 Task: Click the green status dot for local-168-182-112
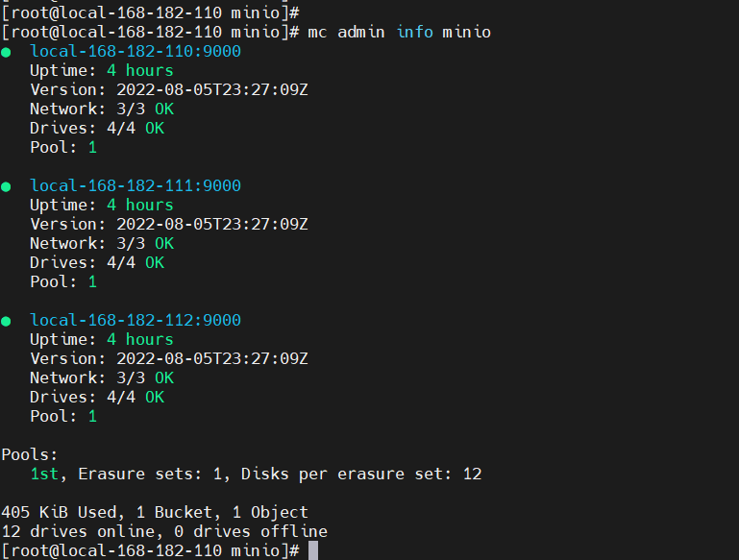(x=6, y=321)
